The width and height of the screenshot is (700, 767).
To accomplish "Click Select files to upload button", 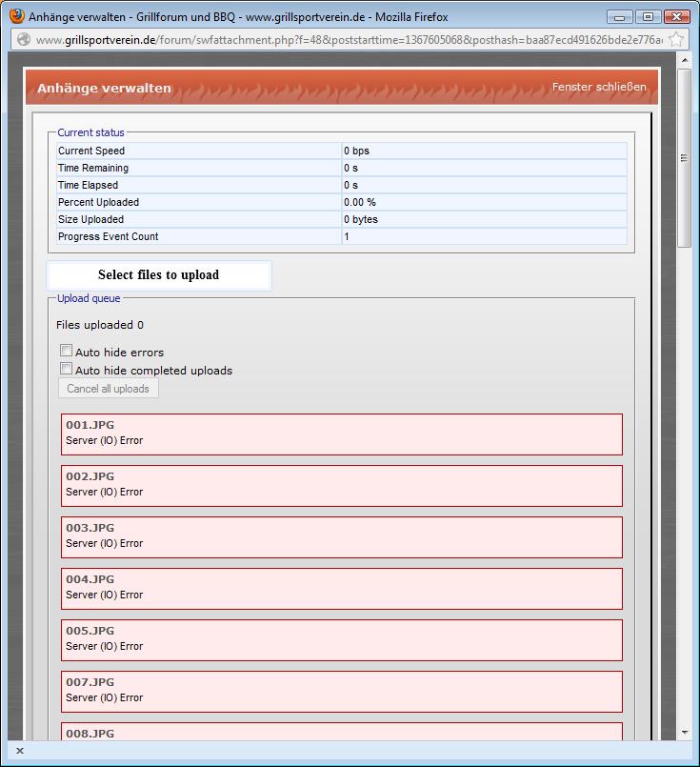I will click(x=159, y=275).
